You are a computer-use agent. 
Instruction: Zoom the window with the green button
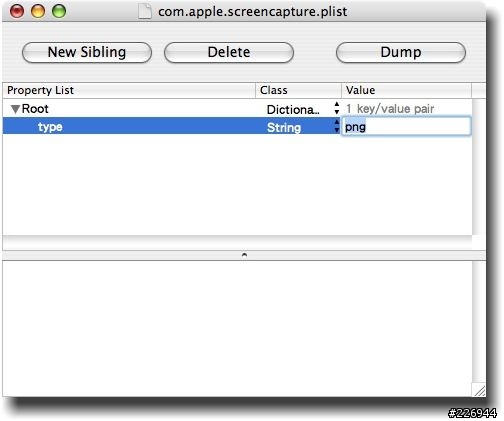tap(59, 11)
